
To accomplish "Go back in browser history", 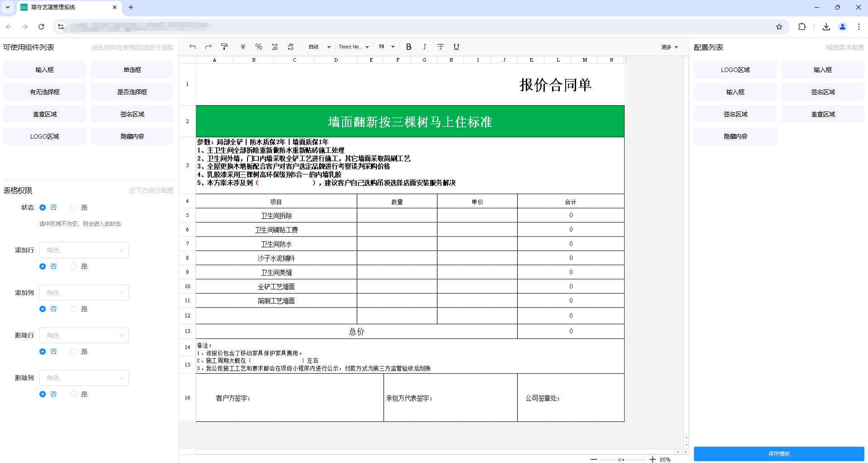I will (9, 27).
